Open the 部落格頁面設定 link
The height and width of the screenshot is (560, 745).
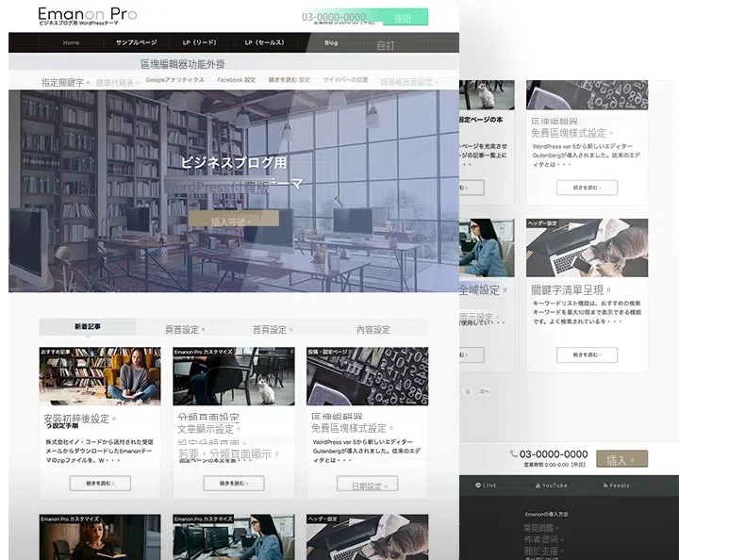click(x=408, y=82)
